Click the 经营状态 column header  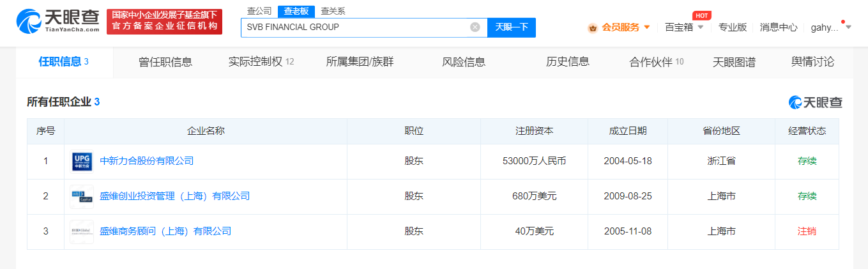(x=807, y=131)
